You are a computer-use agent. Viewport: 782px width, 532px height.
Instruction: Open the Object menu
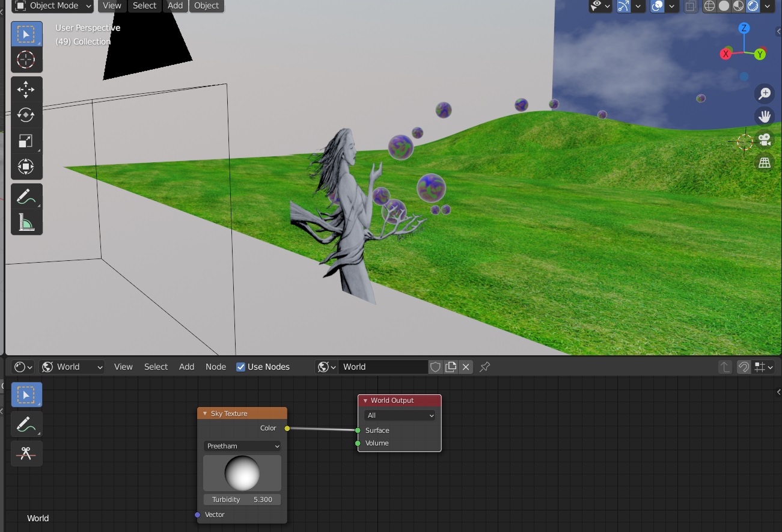pyautogui.click(x=207, y=6)
